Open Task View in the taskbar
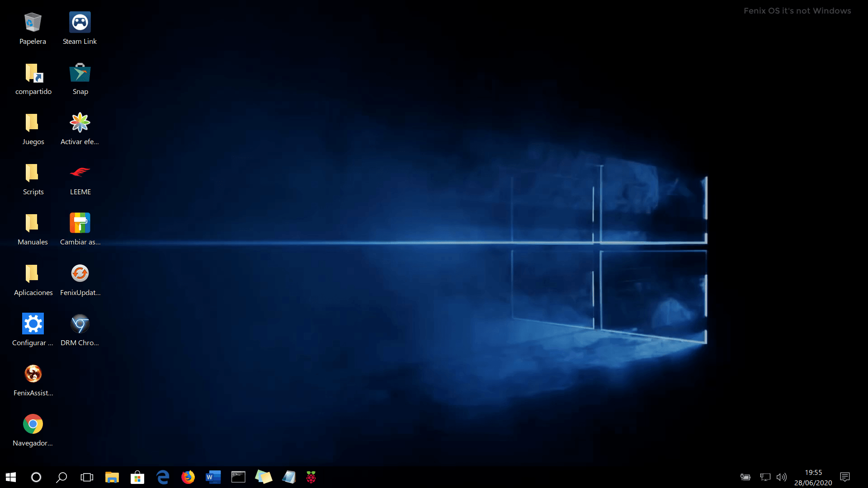 click(x=87, y=477)
